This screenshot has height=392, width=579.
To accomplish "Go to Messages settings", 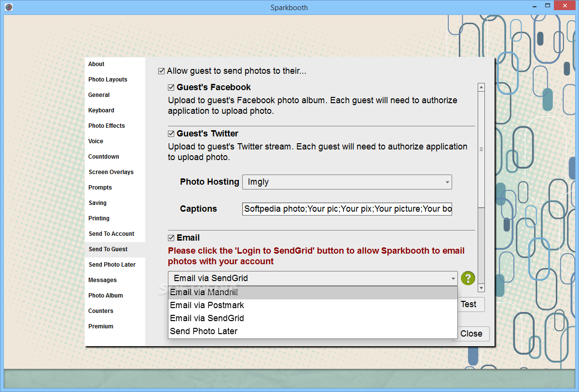I will [115, 280].
